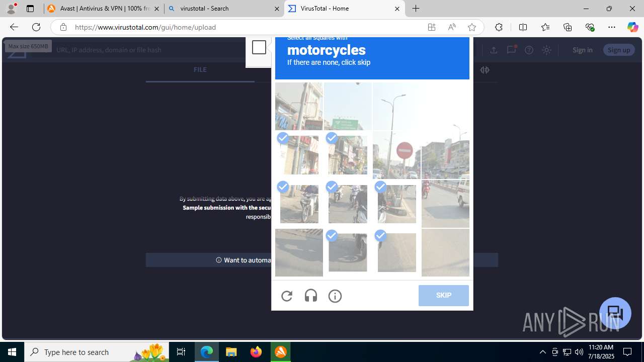The width and height of the screenshot is (644, 362).
Task: Enable Read aloud in address bar
Action: 452,27
